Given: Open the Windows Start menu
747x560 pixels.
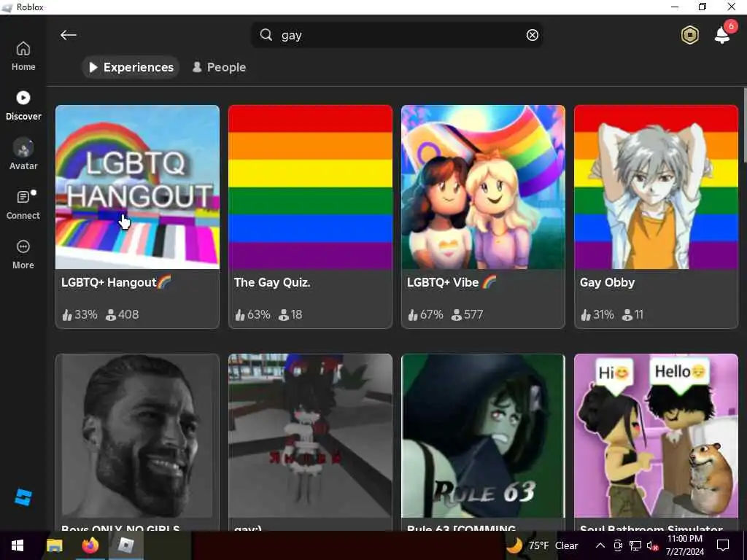Looking at the screenshot, I should click(18, 545).
